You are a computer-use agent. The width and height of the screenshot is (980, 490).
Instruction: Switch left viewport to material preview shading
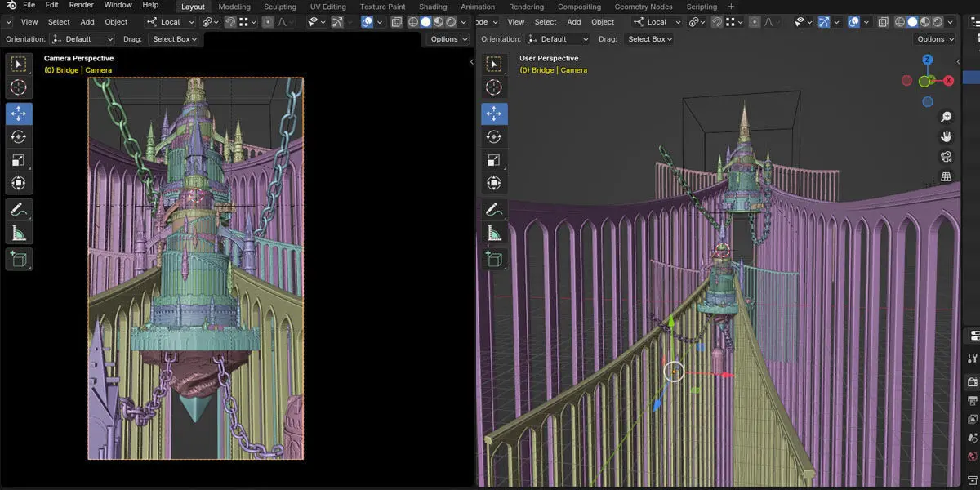(x=438, y=22)
